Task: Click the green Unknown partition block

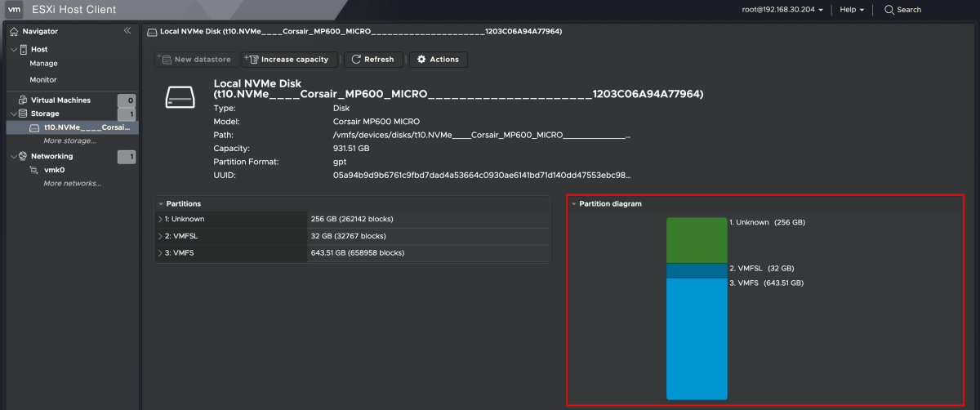Action: point(696,240)
